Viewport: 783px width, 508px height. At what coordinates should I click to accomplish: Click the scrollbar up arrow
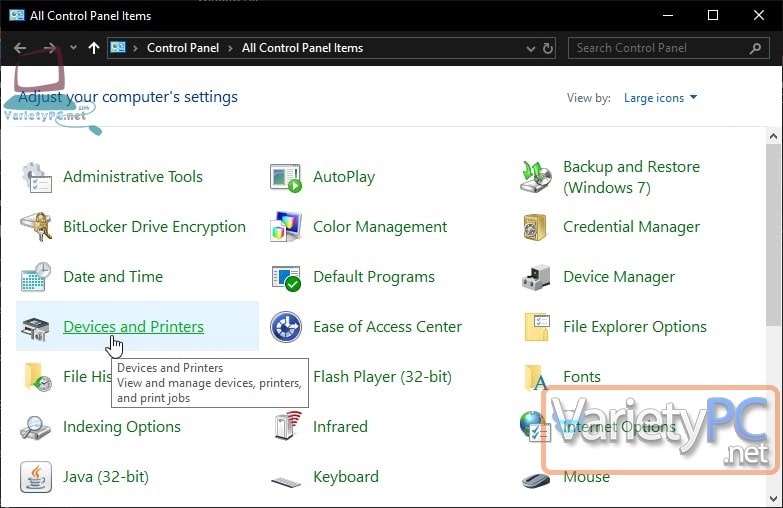[774, 136]
